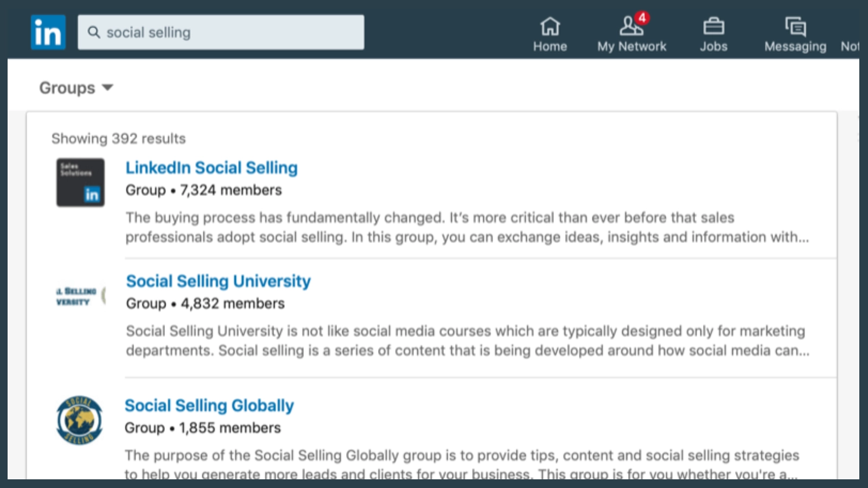This screenshot has height=488, width=868.
Task: Click the Home label in navigation
Action: [550, 47]
